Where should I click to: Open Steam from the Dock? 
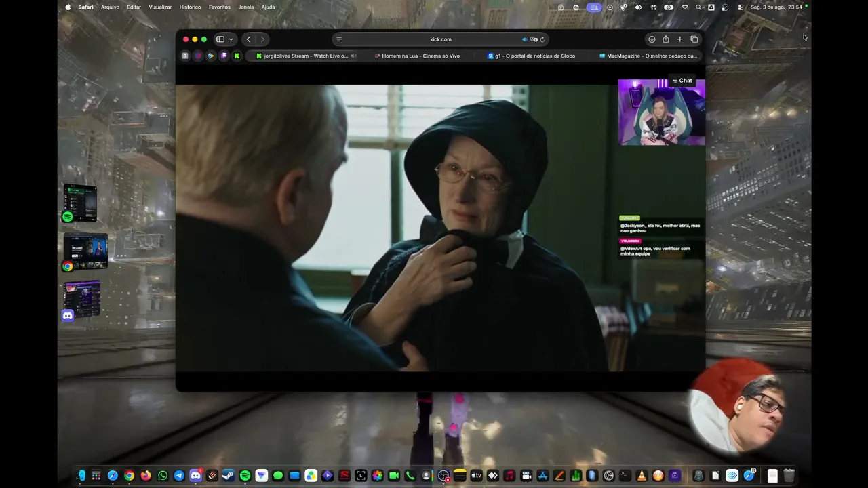(228, 476)
